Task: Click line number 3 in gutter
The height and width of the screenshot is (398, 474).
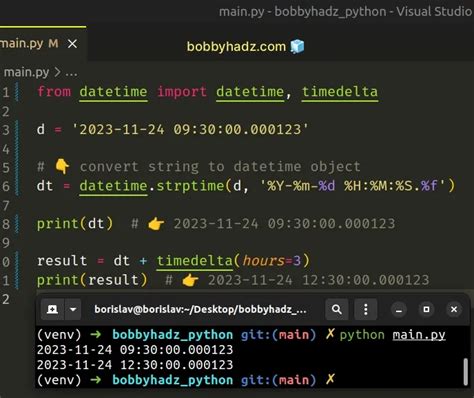Action: pos(6,130)
